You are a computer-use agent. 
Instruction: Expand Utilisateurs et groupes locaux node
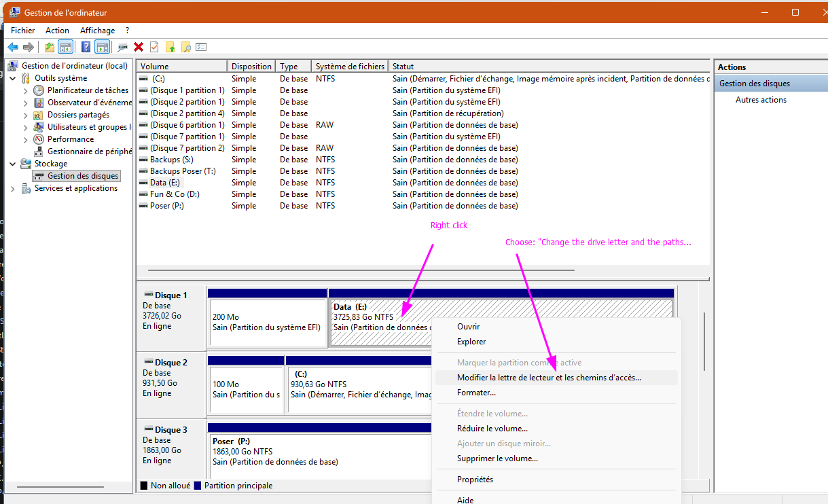tap(26, 127)
